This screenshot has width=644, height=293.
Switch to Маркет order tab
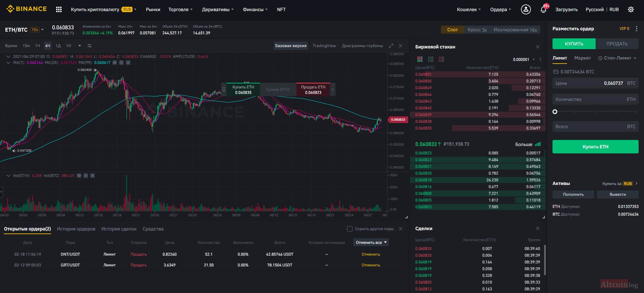(582, 58)
